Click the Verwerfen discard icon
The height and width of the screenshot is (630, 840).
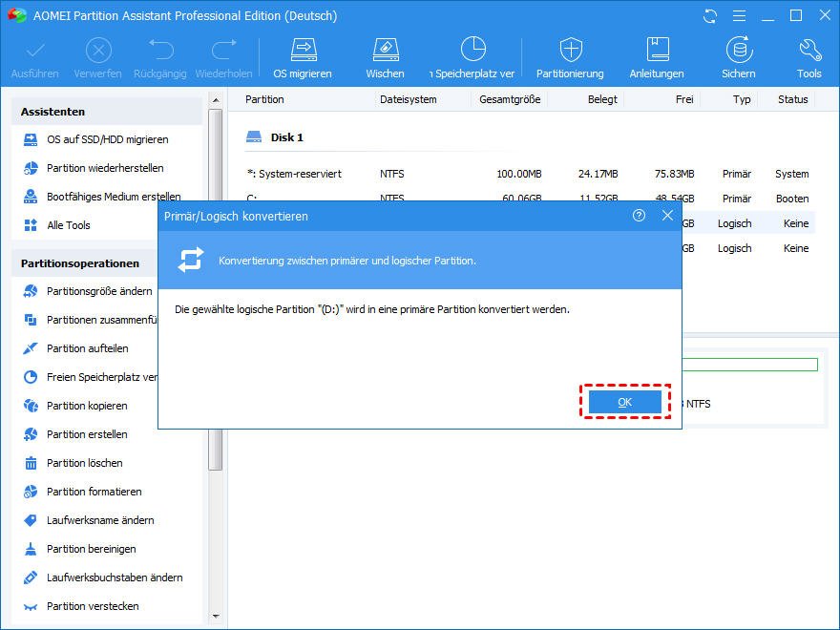tap(98, 51)
